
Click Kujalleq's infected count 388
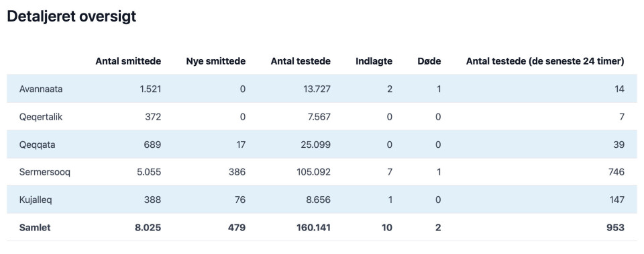click(153, 200)
